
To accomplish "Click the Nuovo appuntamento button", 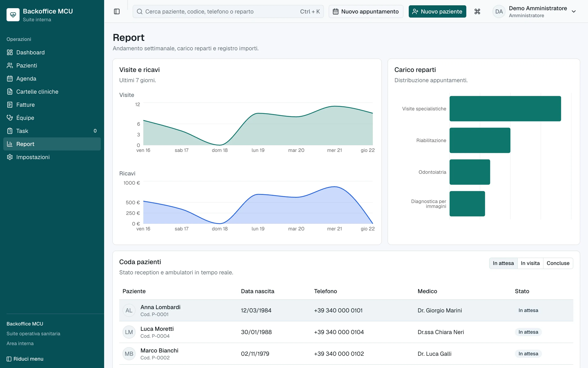I will 366,11.
